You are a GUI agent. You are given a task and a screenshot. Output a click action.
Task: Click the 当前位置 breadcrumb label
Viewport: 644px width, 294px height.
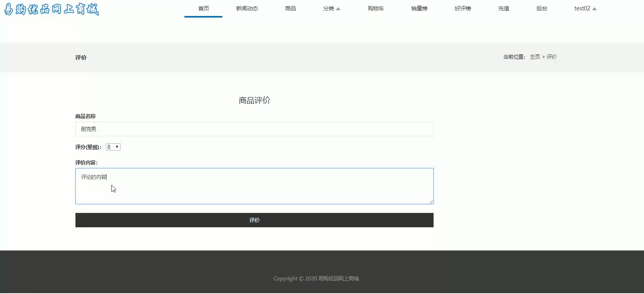514,57
